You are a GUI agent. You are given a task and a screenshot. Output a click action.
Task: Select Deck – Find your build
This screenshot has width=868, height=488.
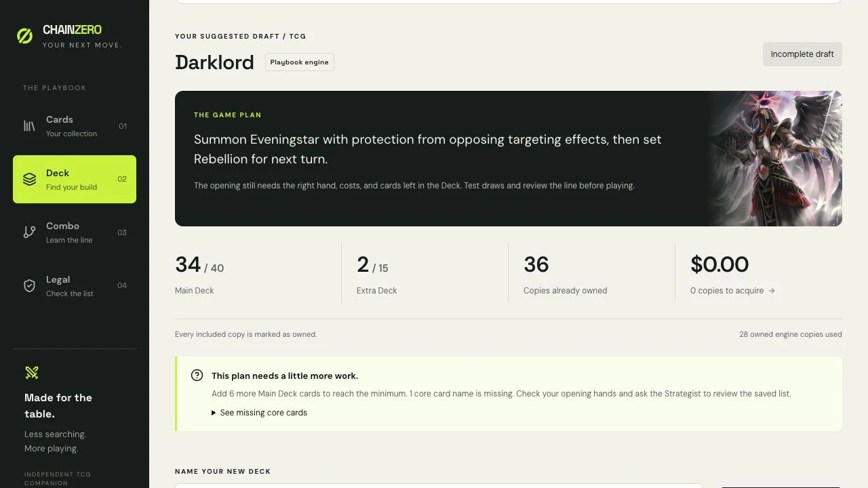click(x=75, y=179)
